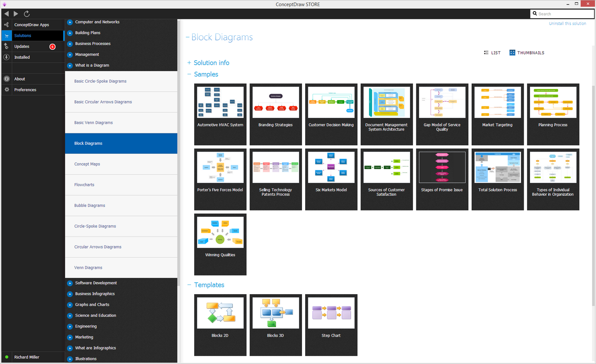Select the Flowcharts solution
The height and width of the screenshot is (364, 596).
[x=121, y=185]
